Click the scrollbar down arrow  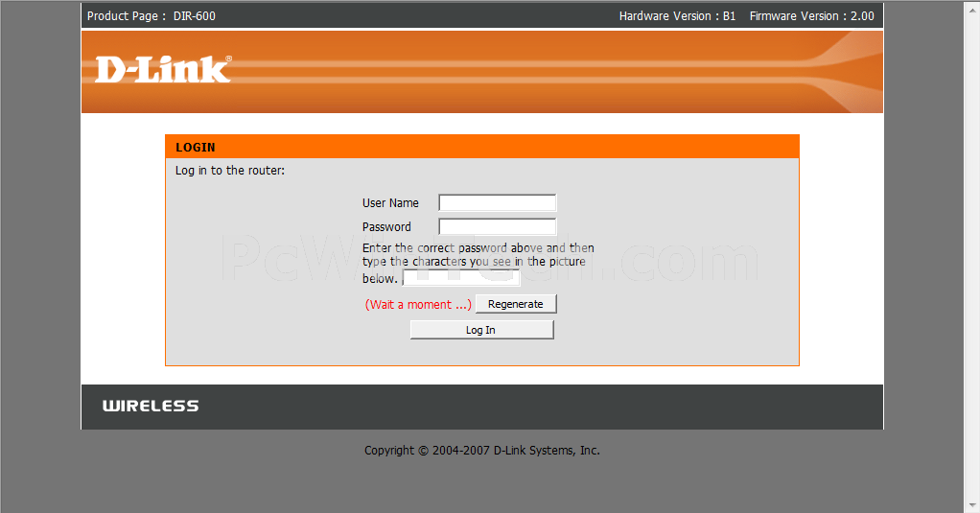pyautogui.click(x=972, y=505)
